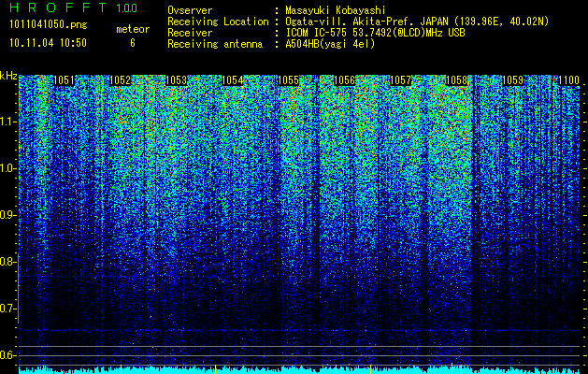Select the version number 1.00

coord(127,7)
